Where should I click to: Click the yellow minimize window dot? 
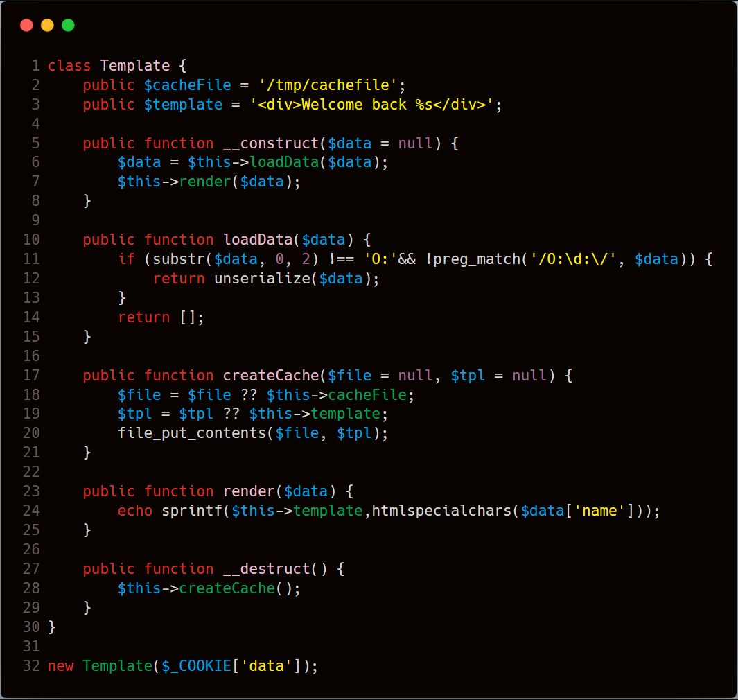pos(48,26)
